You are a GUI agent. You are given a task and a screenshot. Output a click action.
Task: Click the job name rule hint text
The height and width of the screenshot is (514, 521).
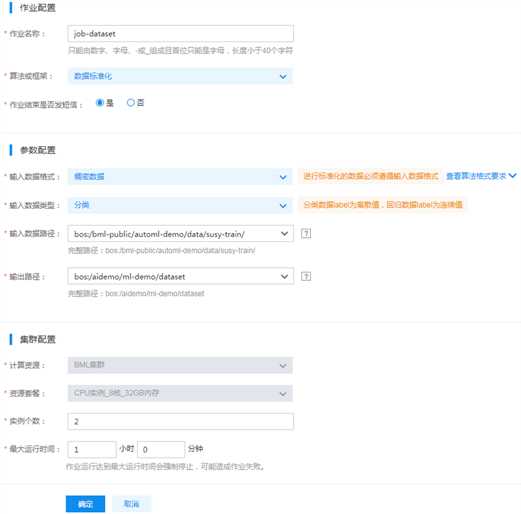click(x=180, y=51)
